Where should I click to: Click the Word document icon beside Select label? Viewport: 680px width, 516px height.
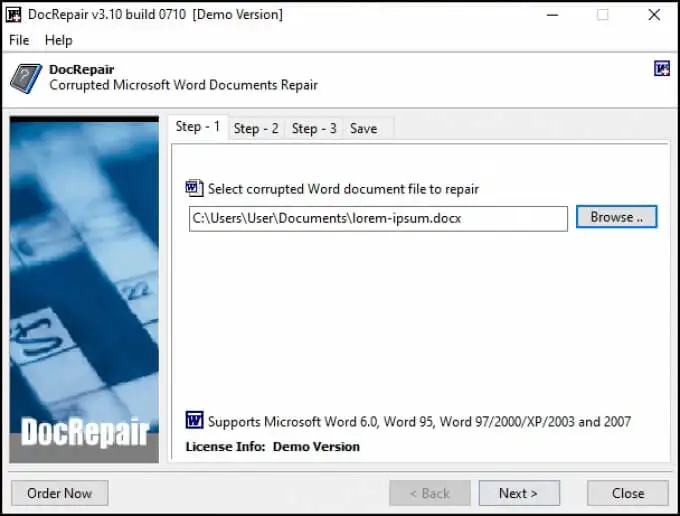point(194,188)
